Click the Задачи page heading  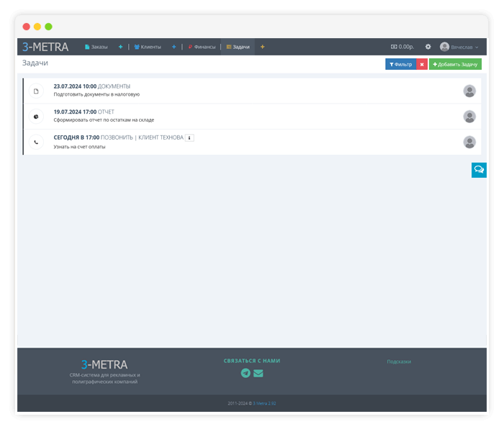[35, 63]
